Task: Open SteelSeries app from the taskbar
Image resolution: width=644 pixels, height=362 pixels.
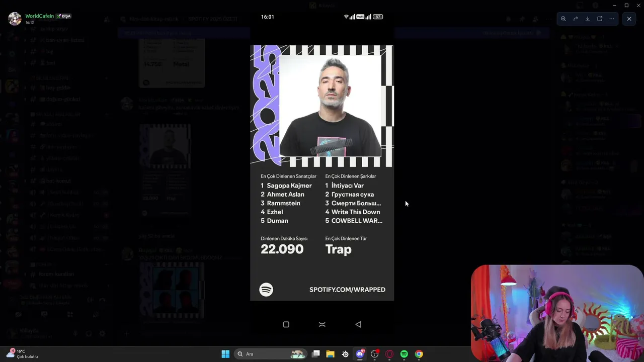Action: click(x=345, y=354)
